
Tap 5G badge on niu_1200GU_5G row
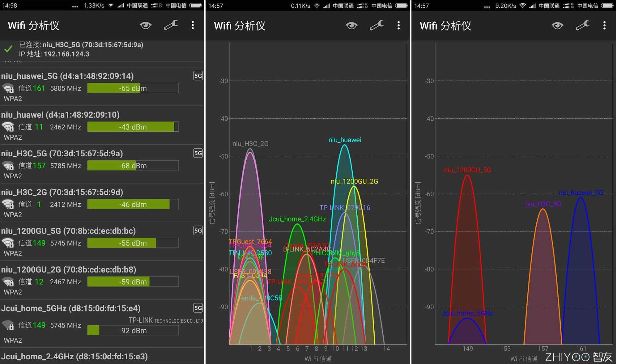(198, 231)
